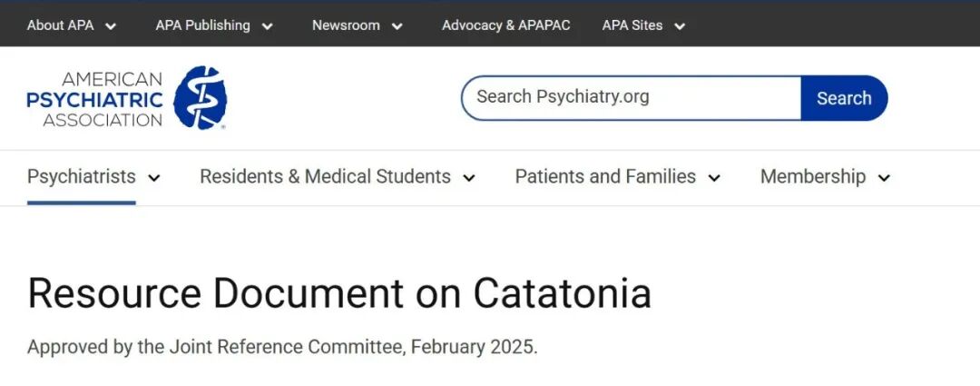Expand the APA Publishing chevron arrow
This screenshot has height=386, width=980.
tap(267, 26)
